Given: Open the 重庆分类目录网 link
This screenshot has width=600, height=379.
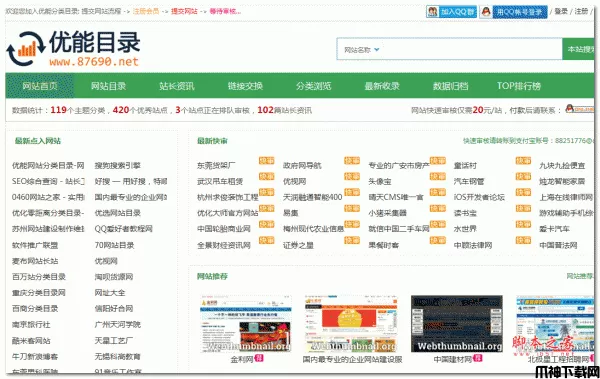Looking at the screenshot, I should click(x=39, y=293).
